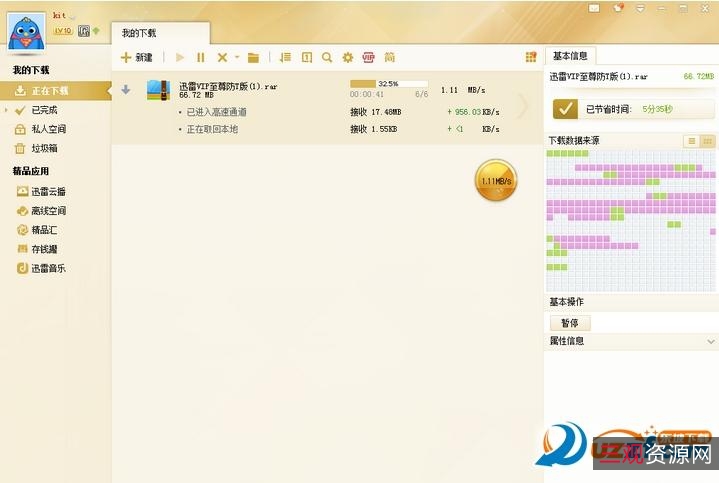Open 私人空间 in the sidebar
Viewport: 719px width, 483px height.
(48, 129)
